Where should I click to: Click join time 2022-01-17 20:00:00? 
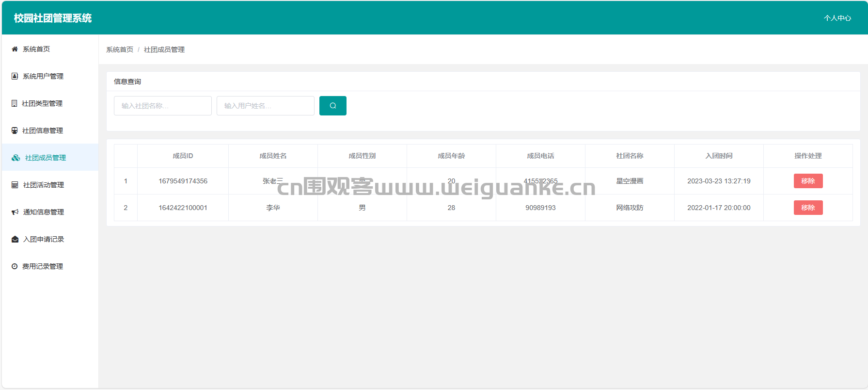point(719,208)
